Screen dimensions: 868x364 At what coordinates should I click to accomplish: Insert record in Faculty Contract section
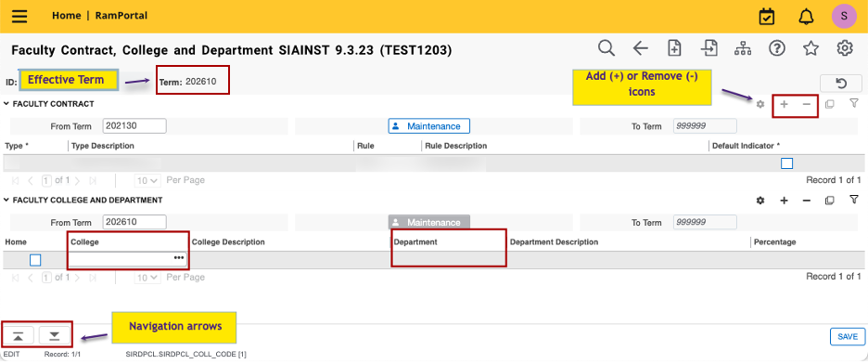click(784, 104)
